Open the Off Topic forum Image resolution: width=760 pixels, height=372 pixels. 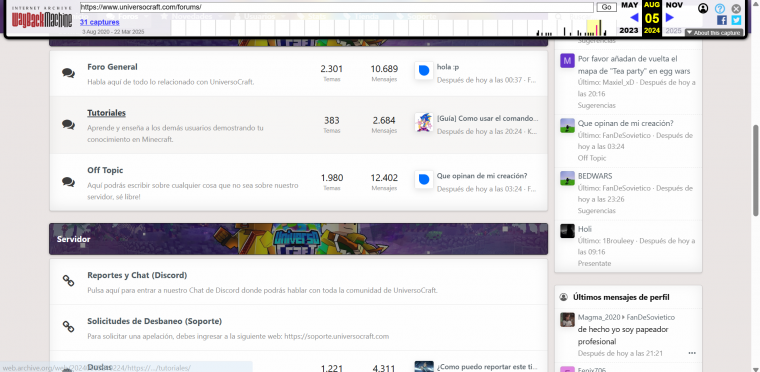pos(105,170)
